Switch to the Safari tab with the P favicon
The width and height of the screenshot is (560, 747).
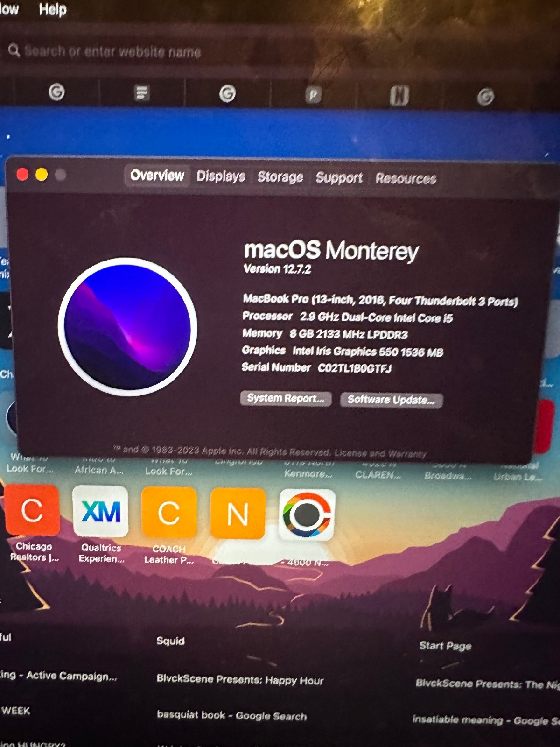coord(313,95)
